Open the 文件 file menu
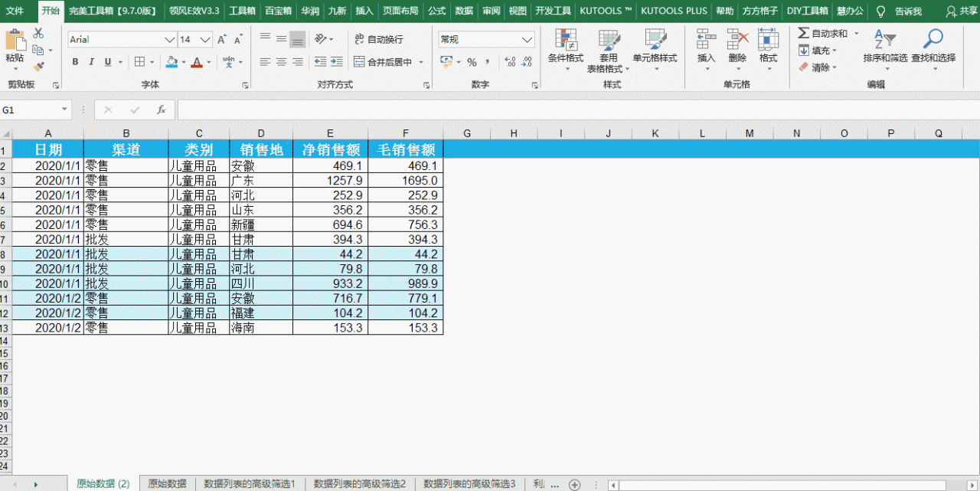This screenshot has height=491, width=980. (x=15, y=11)
